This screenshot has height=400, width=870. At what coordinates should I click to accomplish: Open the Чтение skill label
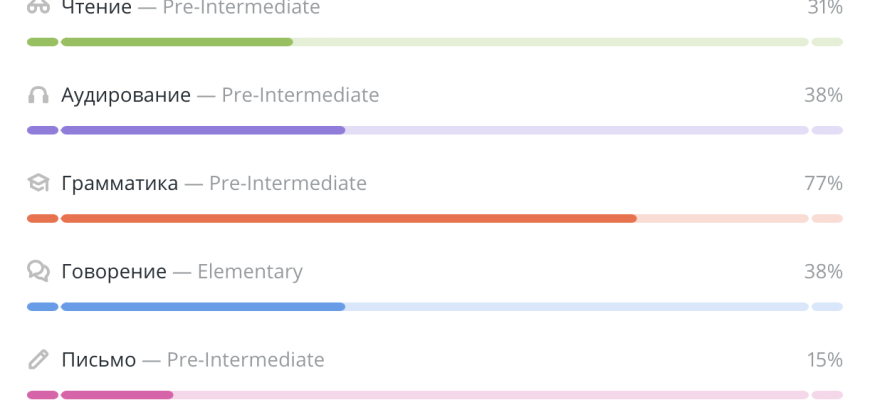(96, 8)
